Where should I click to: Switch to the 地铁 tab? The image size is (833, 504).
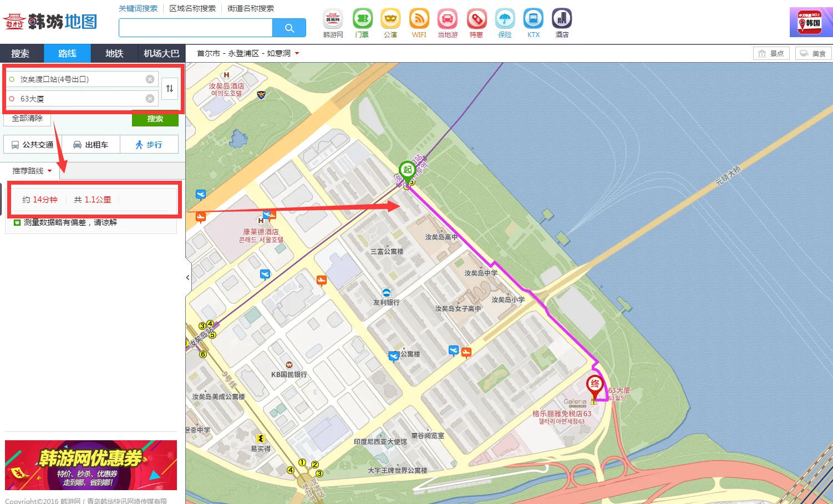pos(114,53)
